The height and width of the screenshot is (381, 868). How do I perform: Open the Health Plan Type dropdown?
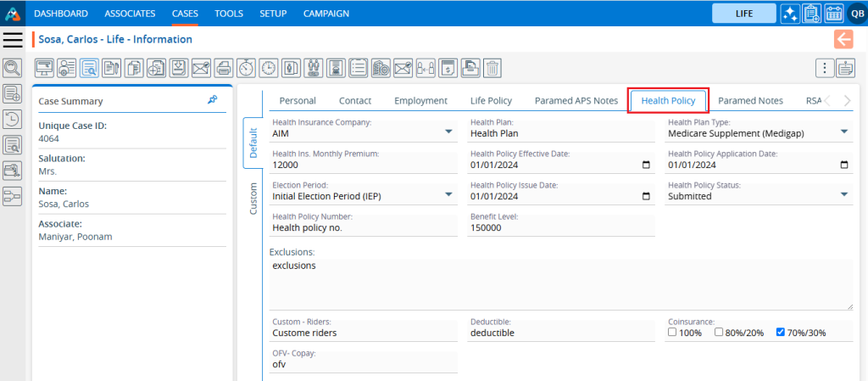[x=844, y=132]
